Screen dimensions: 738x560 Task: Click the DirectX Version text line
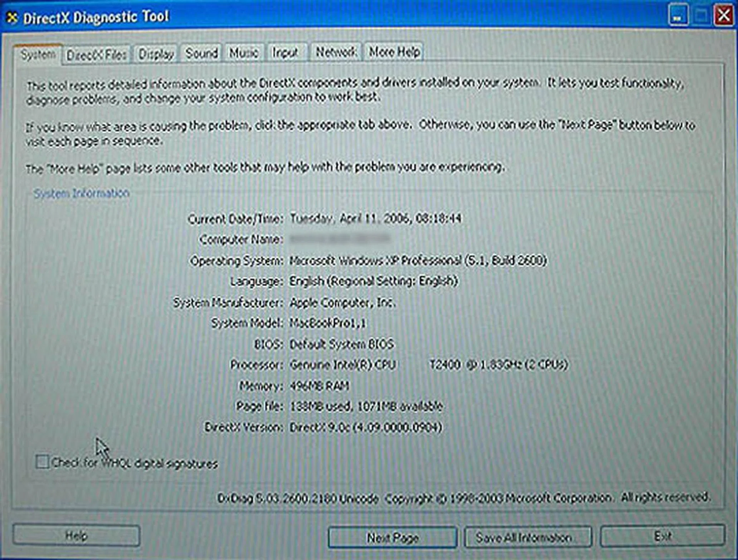(x=325, y=427)
